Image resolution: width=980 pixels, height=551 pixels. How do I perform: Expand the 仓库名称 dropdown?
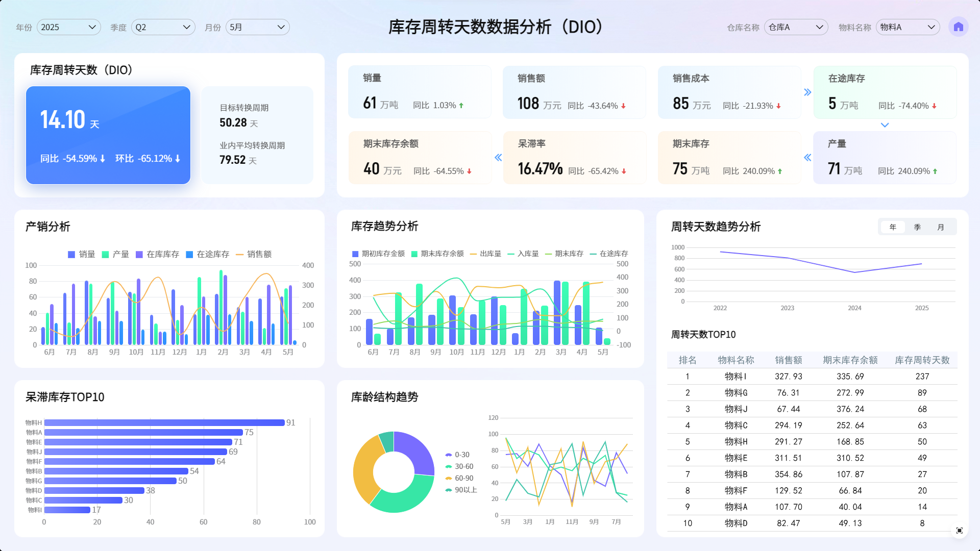pyautogui.click(x=795, y=27)
